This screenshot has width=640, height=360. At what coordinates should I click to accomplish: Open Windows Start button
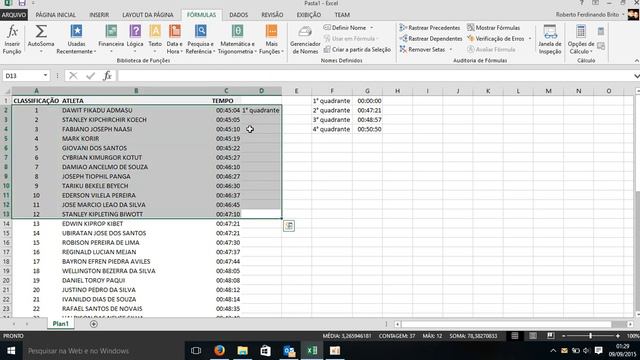pos(11,351)
